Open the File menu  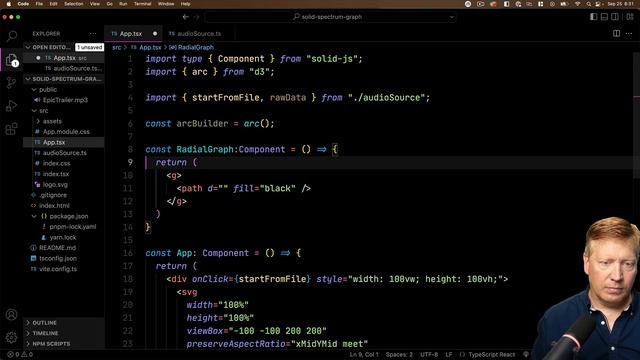[39, 4]
